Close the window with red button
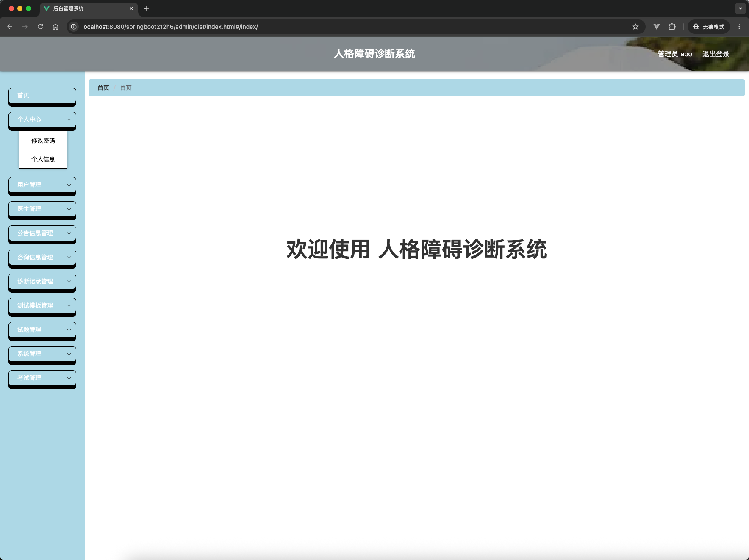This screenshot has height=560, width=749. [x=11, y=8]
